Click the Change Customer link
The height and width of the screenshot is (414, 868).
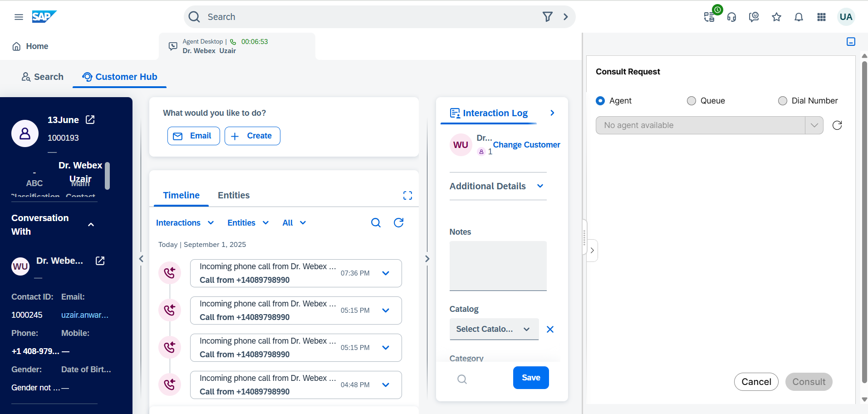point(526,145)
